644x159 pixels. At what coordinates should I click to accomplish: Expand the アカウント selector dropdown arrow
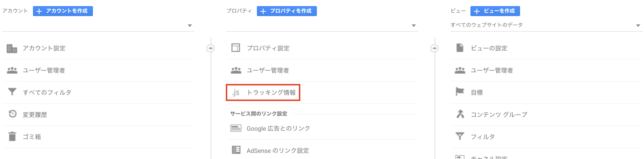[x=190, y=26]
